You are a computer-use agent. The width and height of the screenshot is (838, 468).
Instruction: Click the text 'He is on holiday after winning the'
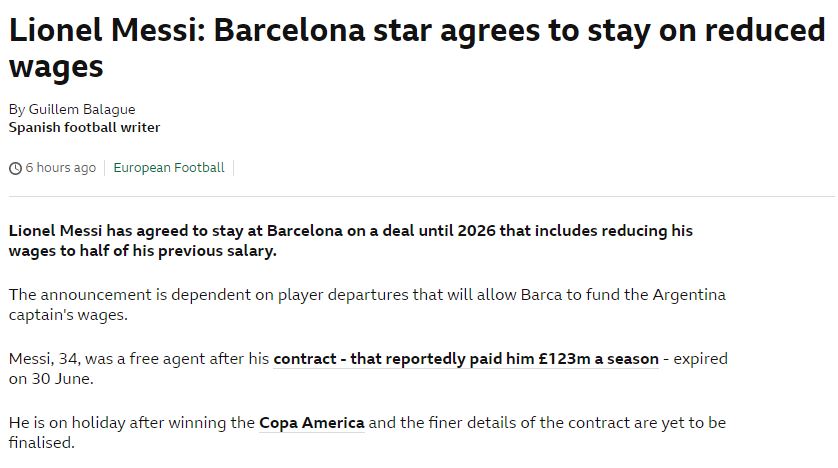coord(130,422)
